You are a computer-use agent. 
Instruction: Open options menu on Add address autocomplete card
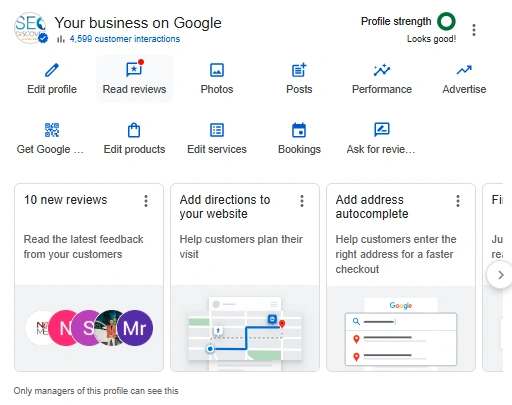tap(458, 201)
